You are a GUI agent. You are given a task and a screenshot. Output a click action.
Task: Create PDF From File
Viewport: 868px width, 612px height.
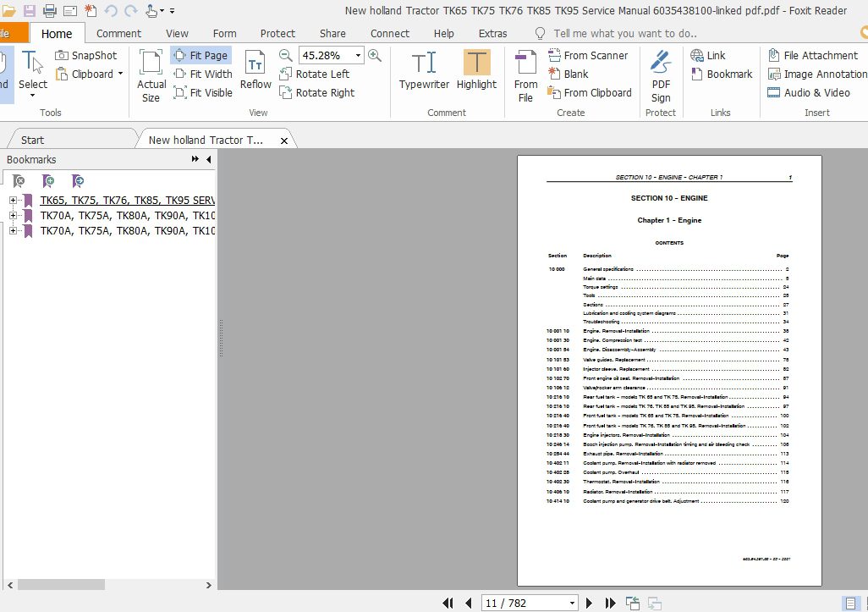[x=525, y=76]
